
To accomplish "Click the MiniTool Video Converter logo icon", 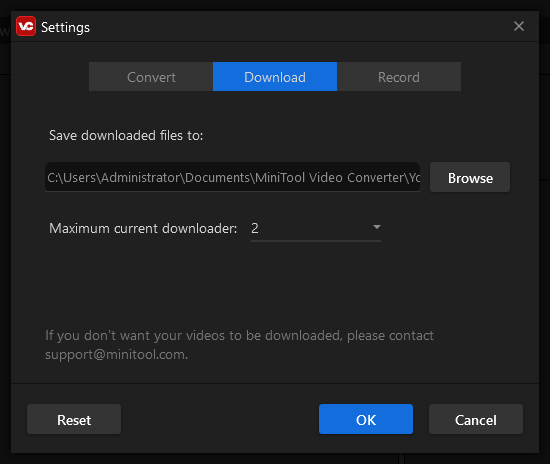I will pyautogui.click(x=26, y=26).
